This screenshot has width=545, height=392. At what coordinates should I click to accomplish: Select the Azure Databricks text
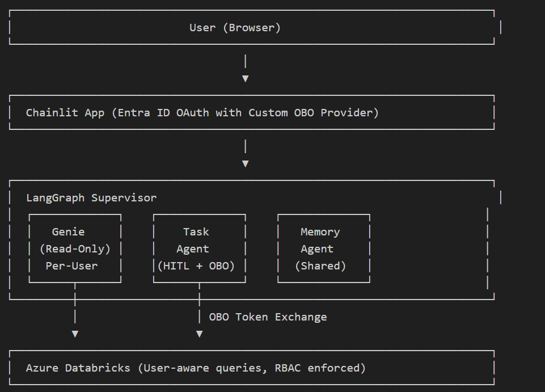(78, 368)
